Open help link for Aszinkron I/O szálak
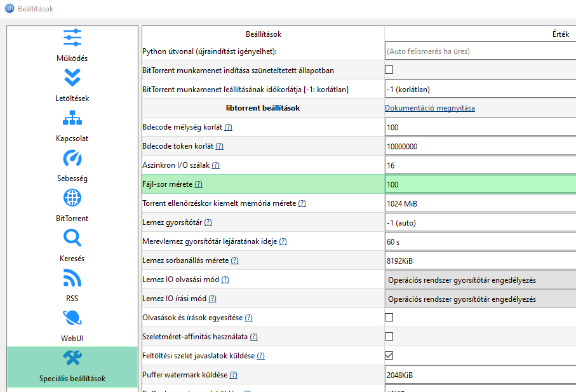 pyautogui.click(x=216, y=165)
